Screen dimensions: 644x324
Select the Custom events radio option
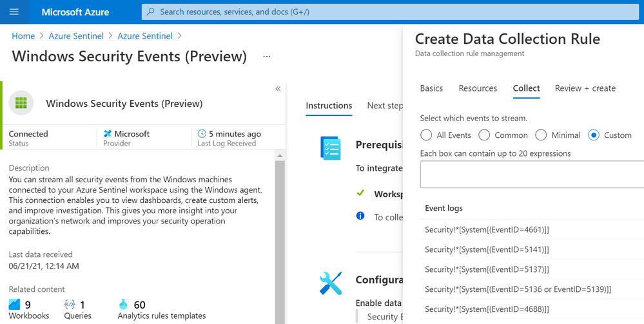(594, 135)
